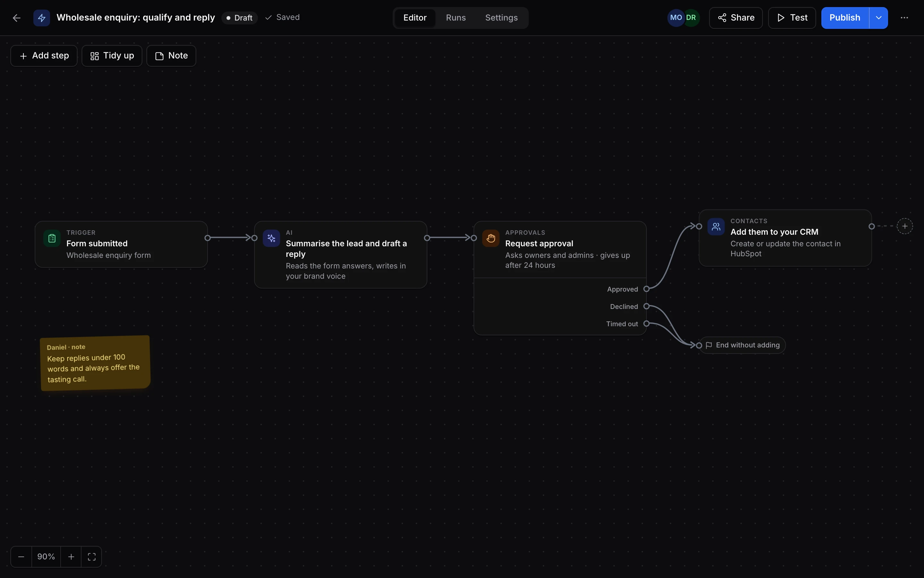The height and width of the screenshot is (578, 924).
Task: Add a step after Add them to your CRM
Action: [904, 226]
